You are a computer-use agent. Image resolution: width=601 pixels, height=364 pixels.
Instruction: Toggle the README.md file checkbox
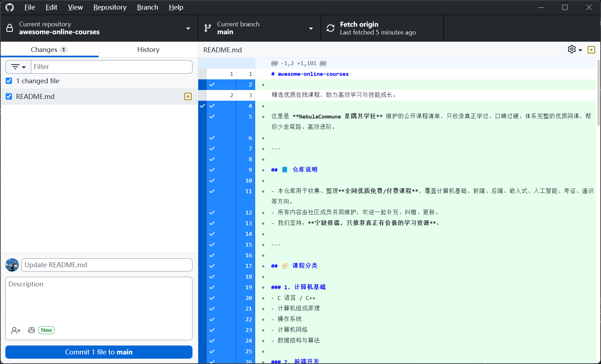(9, 96)
